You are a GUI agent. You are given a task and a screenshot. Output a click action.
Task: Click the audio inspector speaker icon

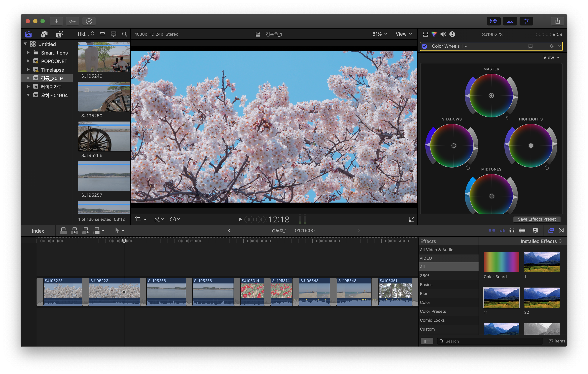pyautogui.click(x=443, y=34)
